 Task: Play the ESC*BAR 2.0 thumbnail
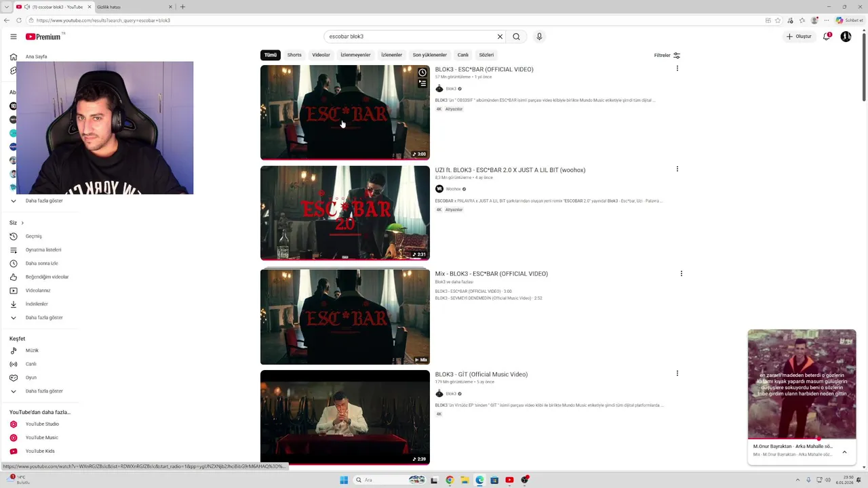click(345, 213)
